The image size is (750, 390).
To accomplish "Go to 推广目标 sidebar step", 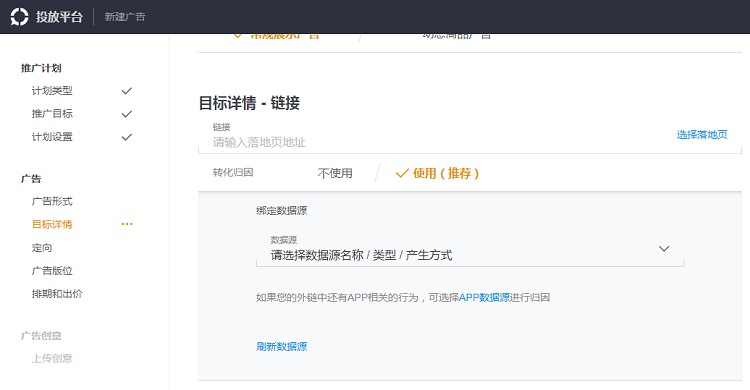I will pyautogui.click(x=52, y=113).
